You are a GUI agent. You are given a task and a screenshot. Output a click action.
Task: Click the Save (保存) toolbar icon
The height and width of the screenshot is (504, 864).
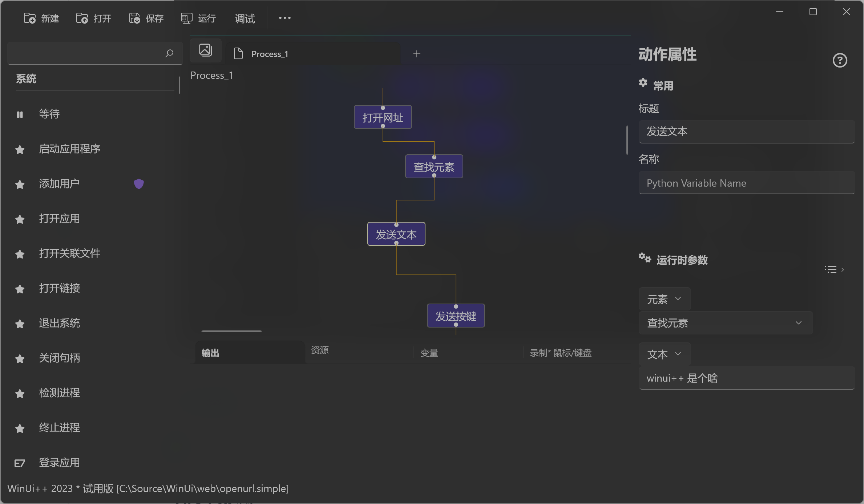pos(134,18)
